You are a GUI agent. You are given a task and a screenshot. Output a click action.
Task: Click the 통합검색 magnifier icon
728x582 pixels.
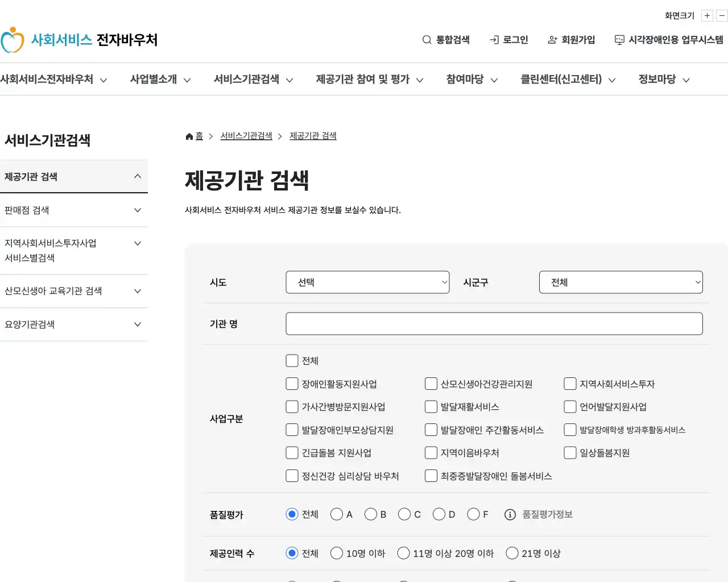pos(426,40)
